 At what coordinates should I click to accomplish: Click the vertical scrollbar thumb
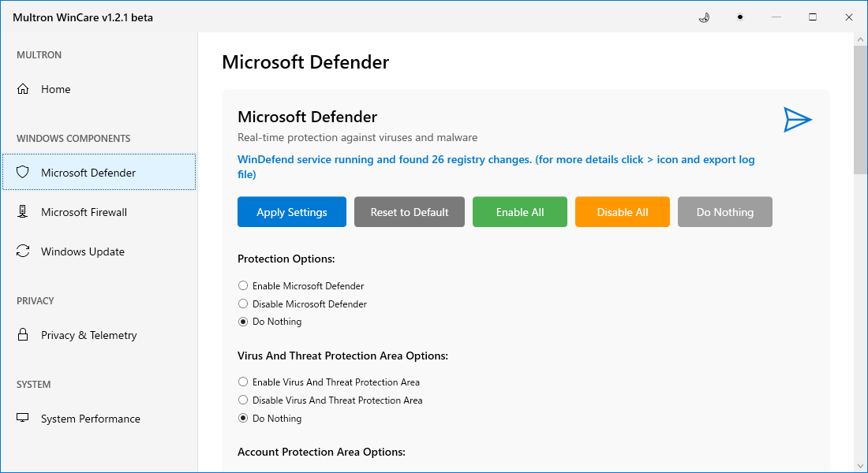[x=861, y=110]
